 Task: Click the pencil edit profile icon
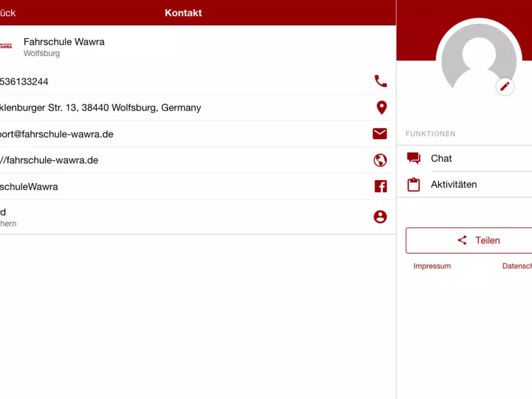504,86
